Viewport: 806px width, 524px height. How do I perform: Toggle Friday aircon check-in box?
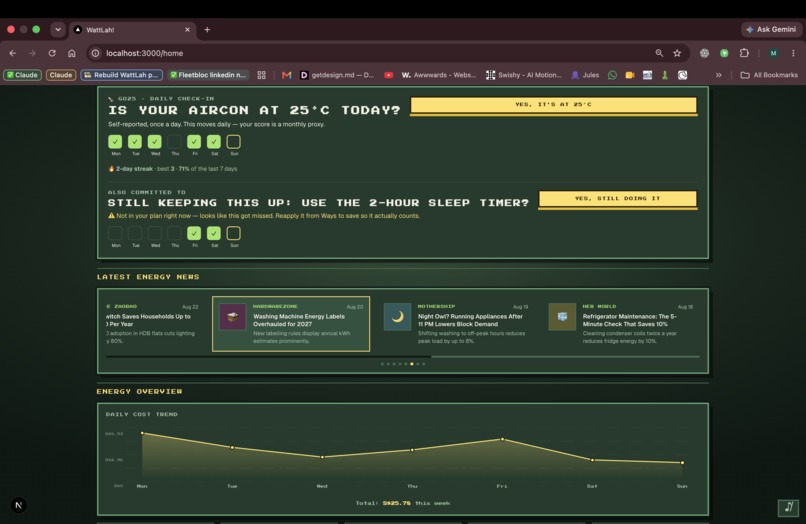(194, 141)
